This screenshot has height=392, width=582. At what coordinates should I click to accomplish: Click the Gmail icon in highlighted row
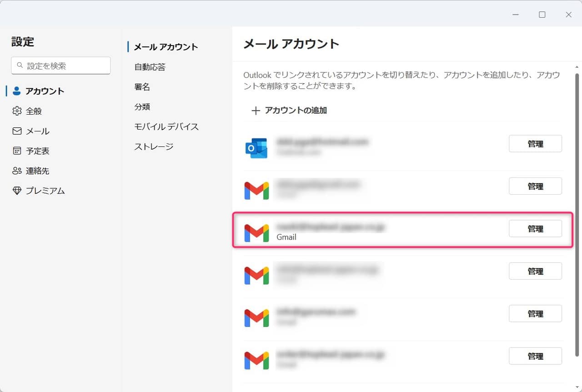coord(256,233)
